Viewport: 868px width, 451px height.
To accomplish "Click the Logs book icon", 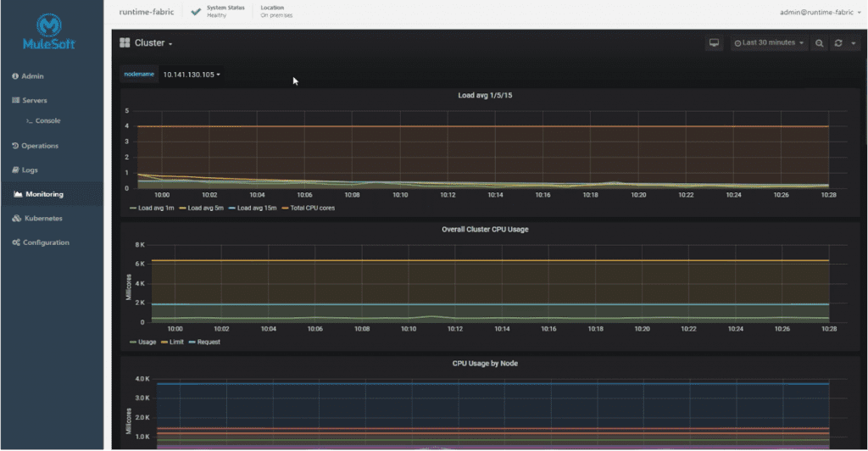I will pos(15,170).
